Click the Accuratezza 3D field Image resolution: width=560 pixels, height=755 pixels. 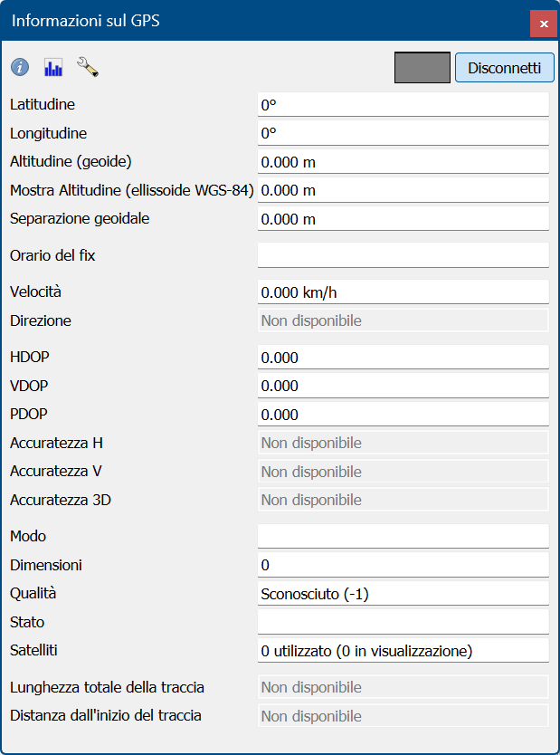[403, 500]
